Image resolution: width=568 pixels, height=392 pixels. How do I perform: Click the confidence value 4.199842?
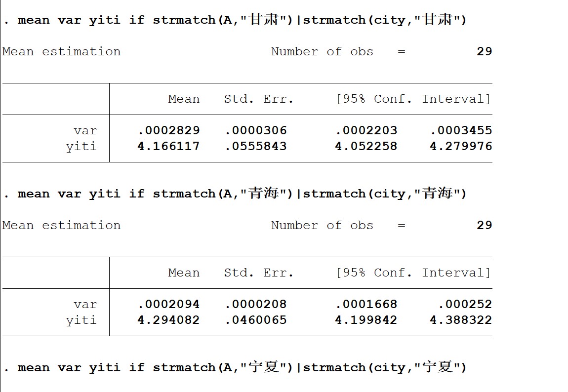(x=366, y=320)
